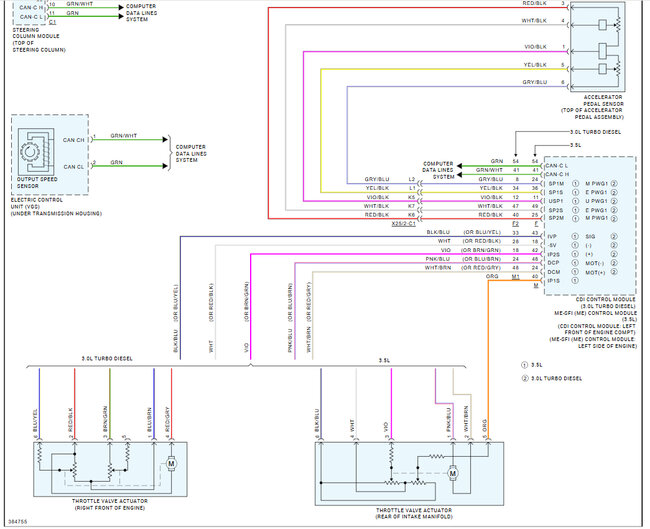Click the BLU/YEL label at left actuator pin 6

pos(35,421)
